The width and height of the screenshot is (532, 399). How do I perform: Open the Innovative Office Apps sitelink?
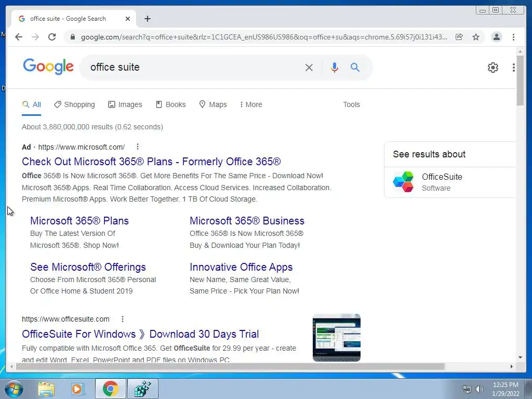click(x=241, y=267)
